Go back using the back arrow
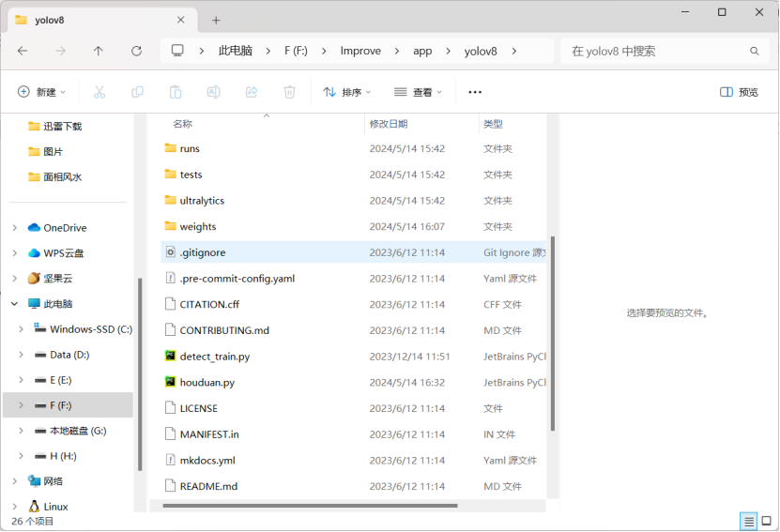The image size is (780, 532). (23, 51)
